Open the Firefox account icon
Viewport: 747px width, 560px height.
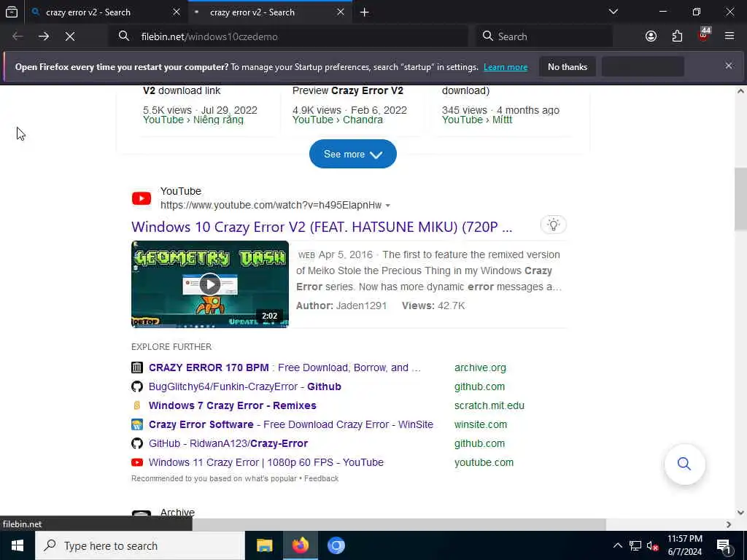(x=651, y=36)
